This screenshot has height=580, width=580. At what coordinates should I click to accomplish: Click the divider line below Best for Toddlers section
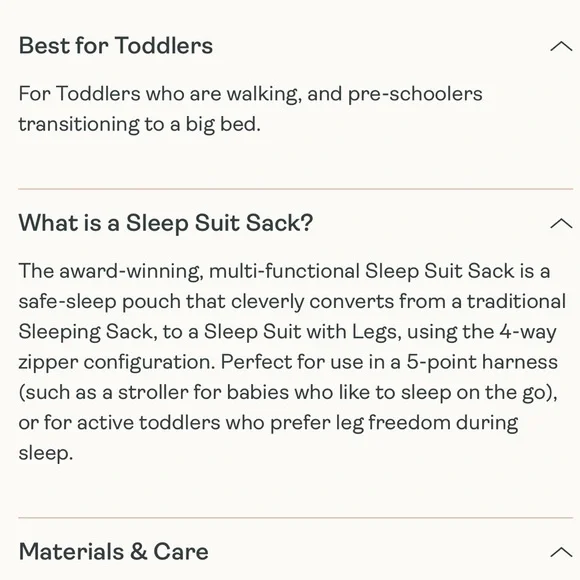(x=296, y=189)
